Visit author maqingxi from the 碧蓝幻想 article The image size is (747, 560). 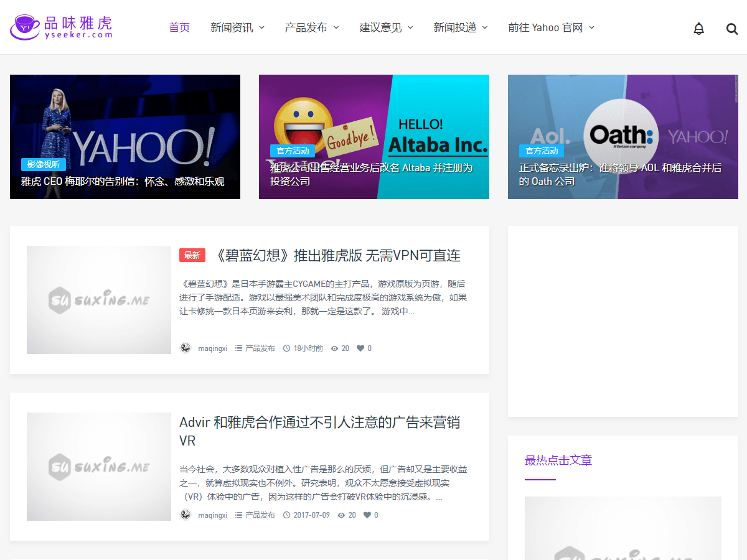coord(213,348)
